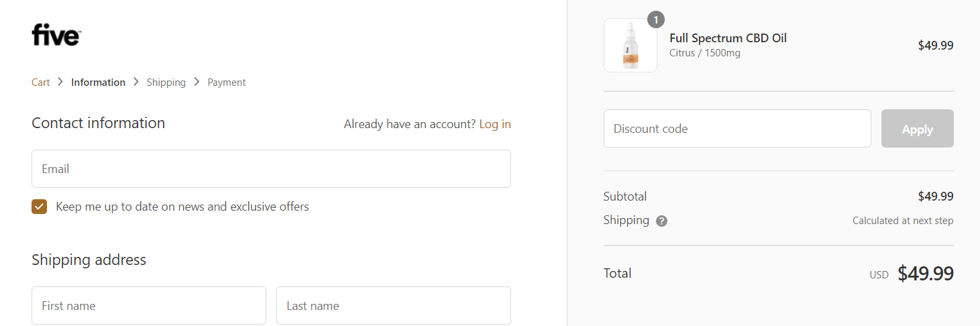Click the Keep me up to date label
The image size is (980, 326).
pyautogui.click(x=182, y=207)
